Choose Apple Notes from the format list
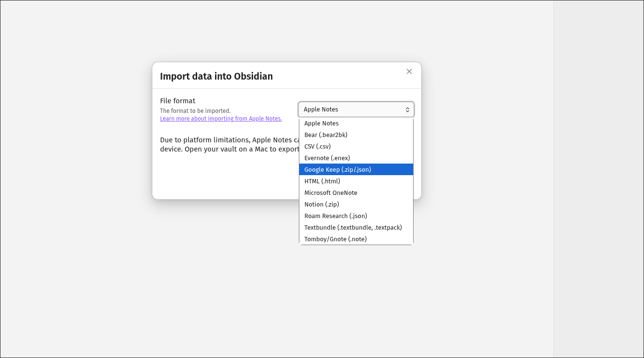644x358 pixels. pos(356,124)
